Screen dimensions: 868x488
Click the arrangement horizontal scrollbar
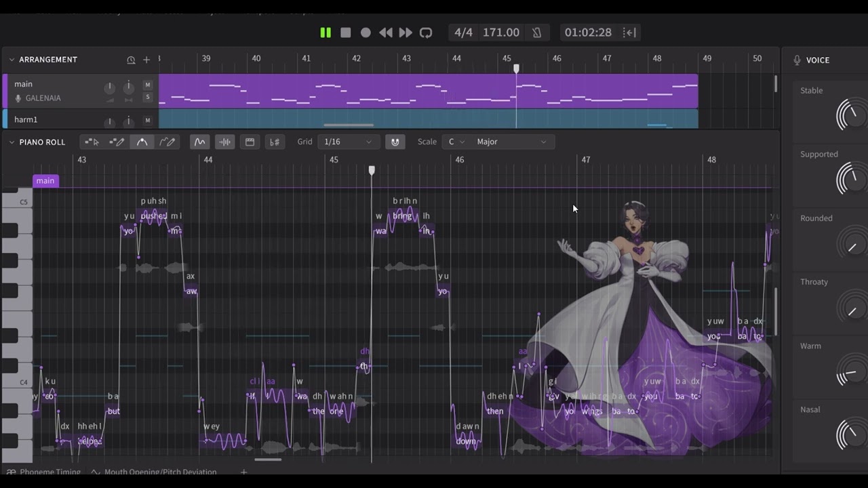pos(349,125)
